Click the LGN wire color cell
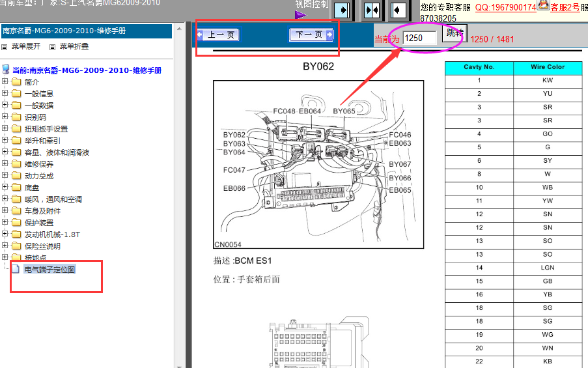The image size is (588, 368). tap(548, 268)
